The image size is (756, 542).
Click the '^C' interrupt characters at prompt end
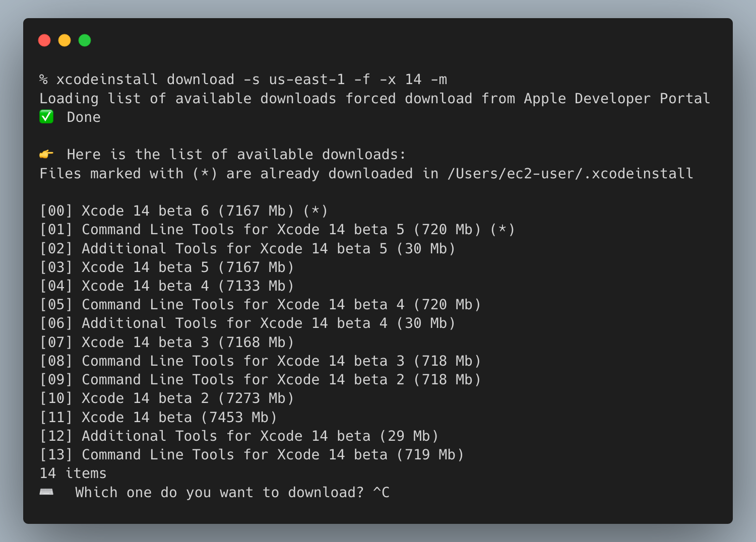click(x=381, y=493)
